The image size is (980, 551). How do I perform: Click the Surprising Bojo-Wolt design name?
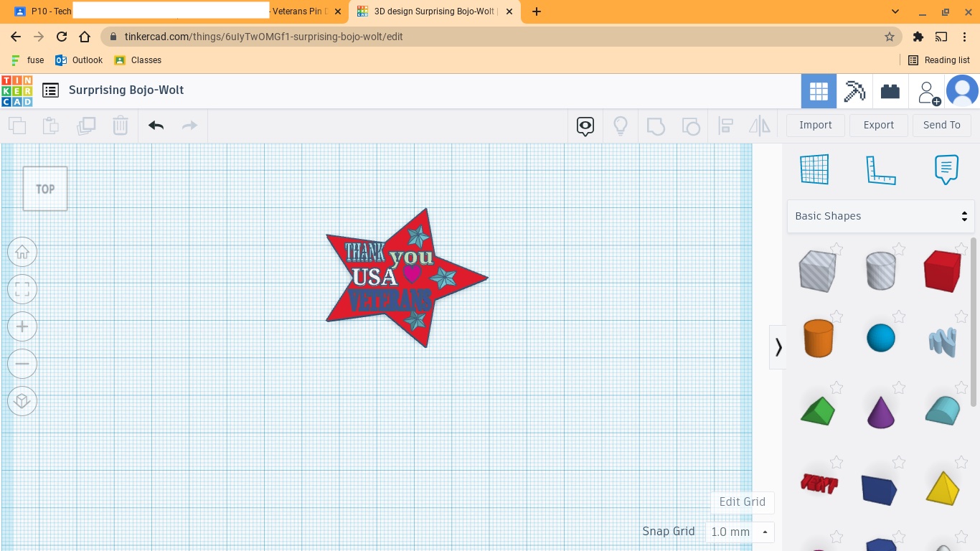(126, 90)
